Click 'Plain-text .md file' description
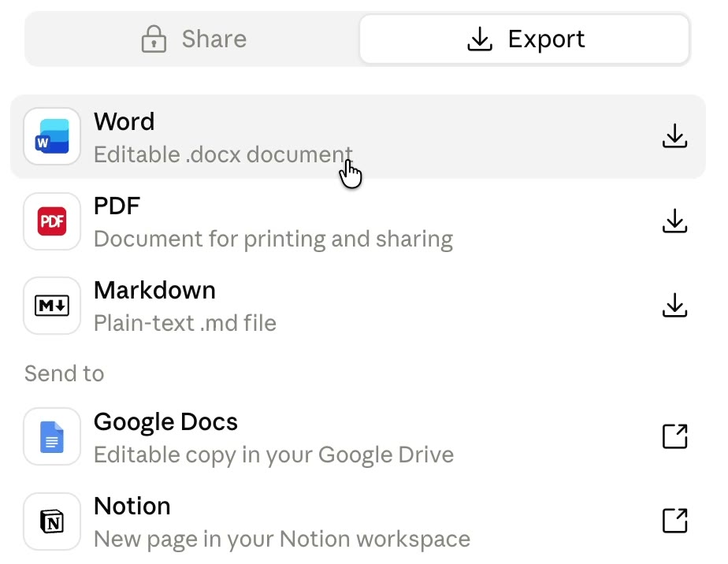 click(185, 323)
